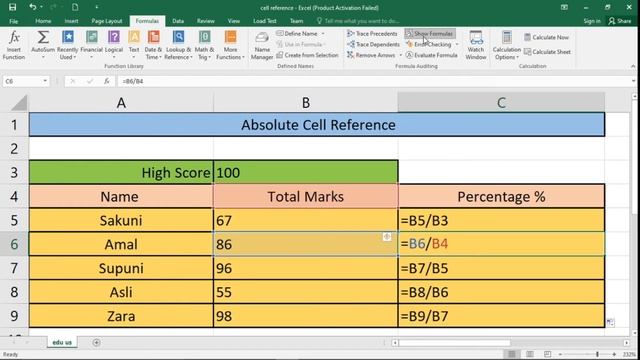Click auto fill options icon near C9
Screen dimensions: 640x360
610,322
